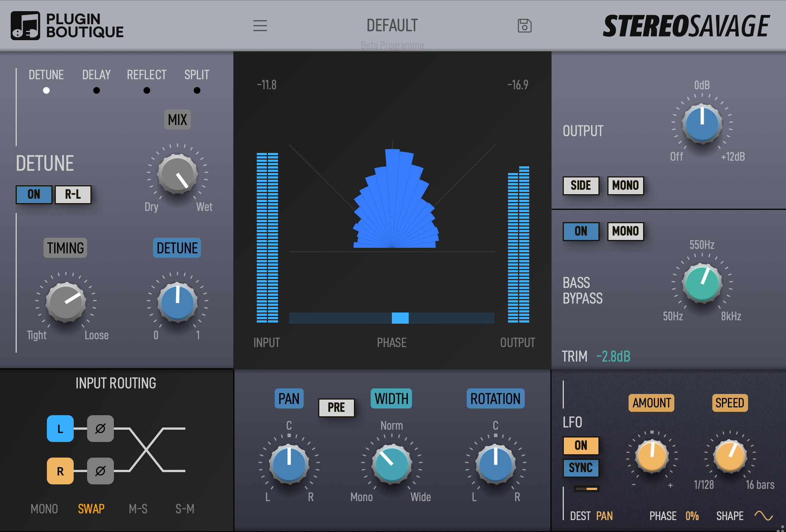
Task: Turn off the Bass Bypass ON toggle
Action: [581, 231]
